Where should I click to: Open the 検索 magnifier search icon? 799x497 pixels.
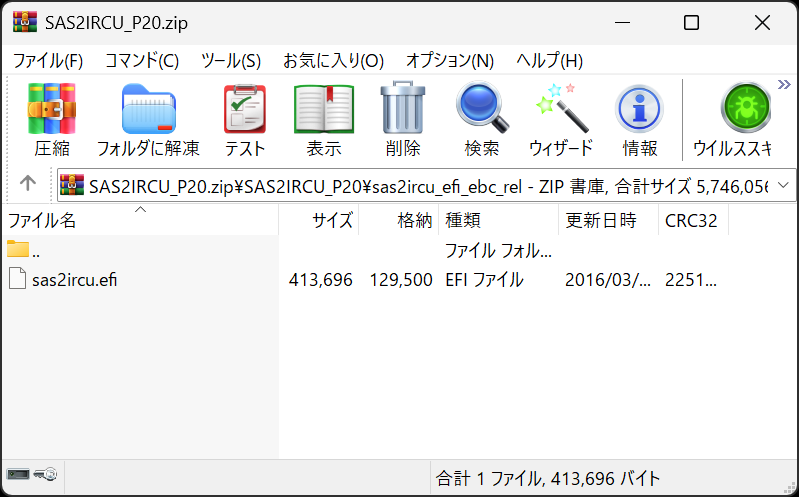[482, 108]
